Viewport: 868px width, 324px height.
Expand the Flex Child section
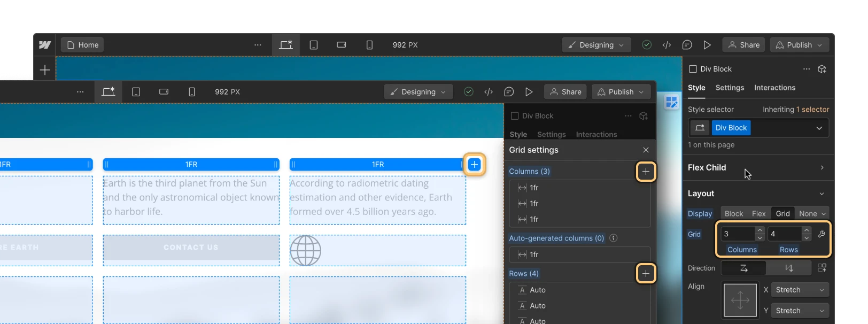click(x=821, y=168)
